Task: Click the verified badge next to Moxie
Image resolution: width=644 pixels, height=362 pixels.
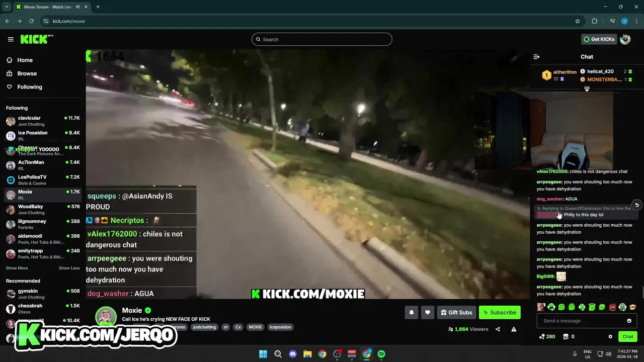Action: coord(148,310)
